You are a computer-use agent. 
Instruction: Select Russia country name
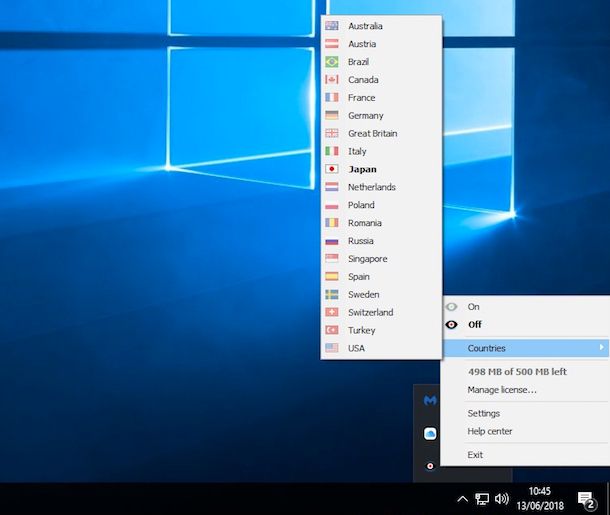pyautogui.click(x=361, y=241)
